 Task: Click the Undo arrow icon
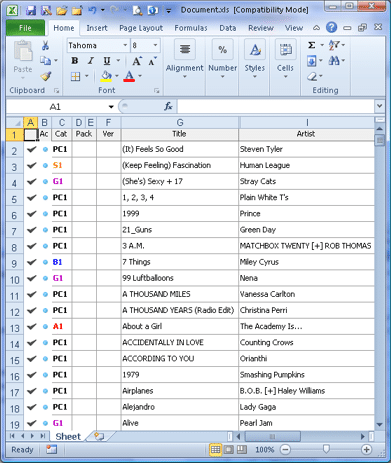tap(92, 10)
